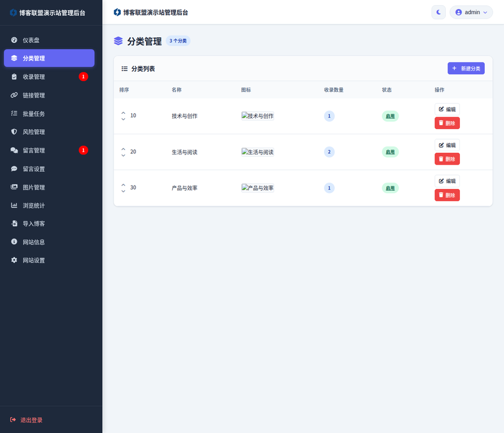Click the lightning logo in the top header
The height and width of the screenshot is (433, 504).
117,12
